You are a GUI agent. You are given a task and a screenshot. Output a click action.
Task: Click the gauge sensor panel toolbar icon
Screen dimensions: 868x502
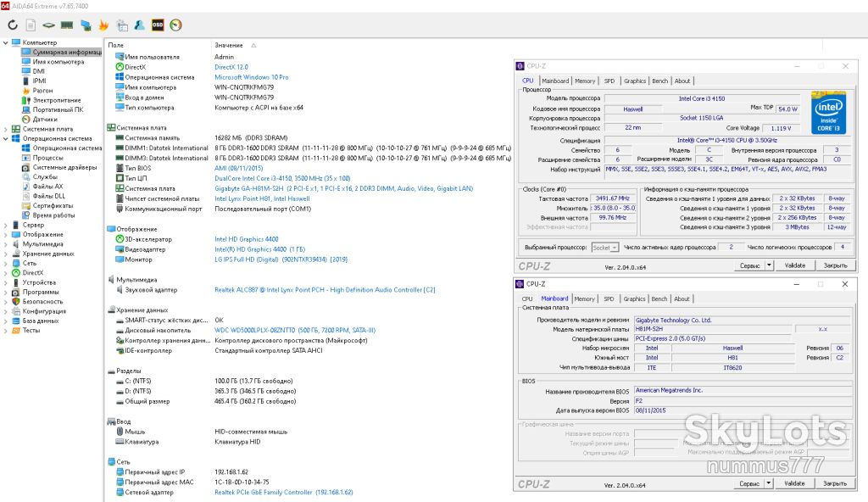pyautogui.click(x=176, y=25)
